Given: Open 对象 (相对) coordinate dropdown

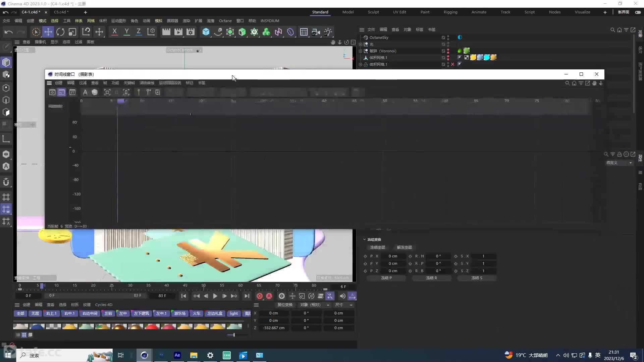Looking at the screenshot, I should point(314,305).
